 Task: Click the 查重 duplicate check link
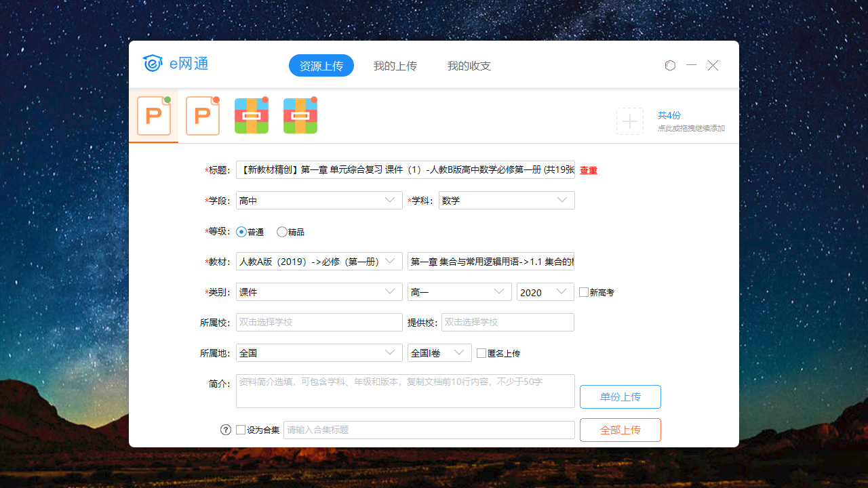click(x=587, y=170)
